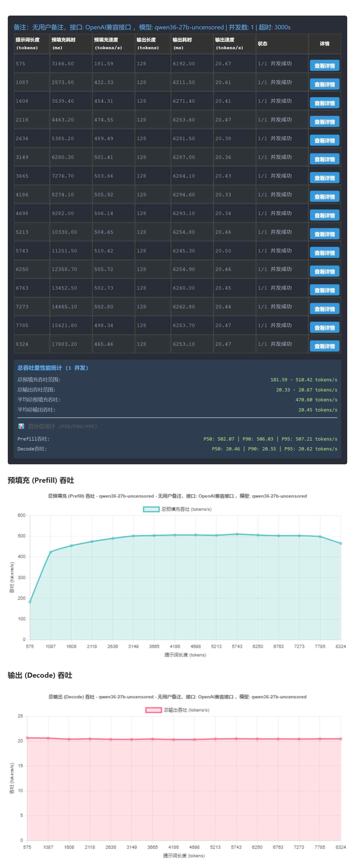Click the 预填充耗时 (ms) column header
This screenshot has width=355, height=868.
[71, 44]
